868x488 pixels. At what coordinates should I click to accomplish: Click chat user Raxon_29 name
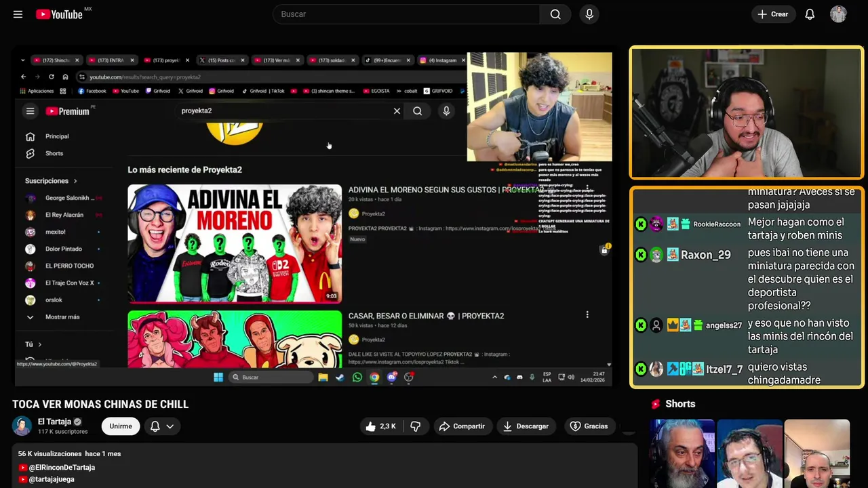pos(705,255)
